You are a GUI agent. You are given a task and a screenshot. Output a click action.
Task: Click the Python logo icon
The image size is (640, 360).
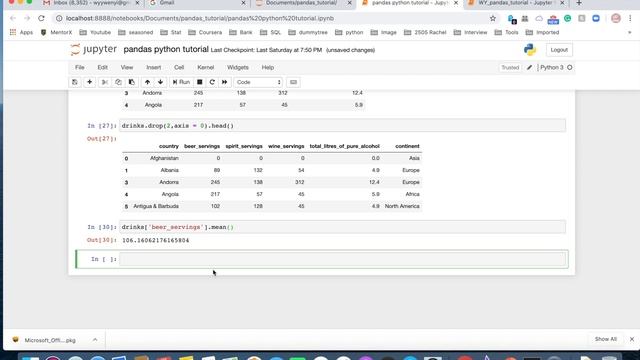tap(530, 50)
